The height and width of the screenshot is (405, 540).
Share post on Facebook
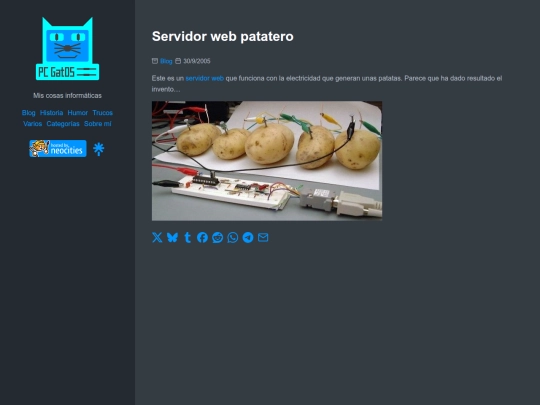pyautogui.click(x=202, y=237)
